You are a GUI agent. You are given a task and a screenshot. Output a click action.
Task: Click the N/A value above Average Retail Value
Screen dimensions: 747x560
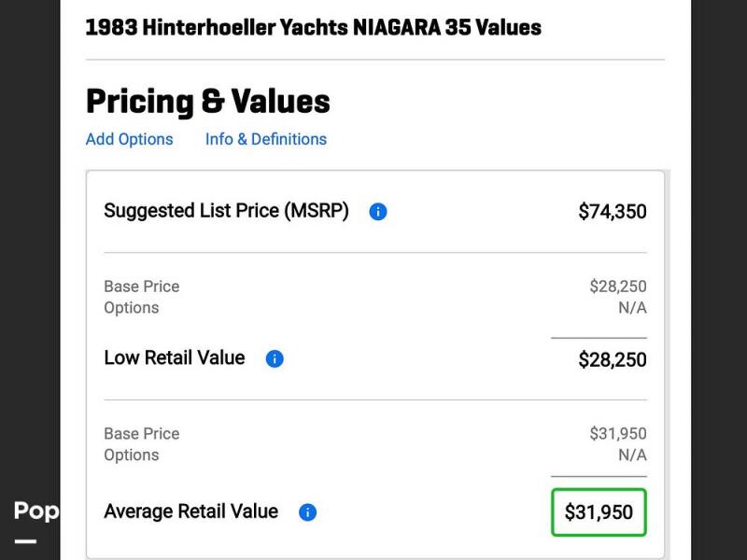[x=632, y=455]
